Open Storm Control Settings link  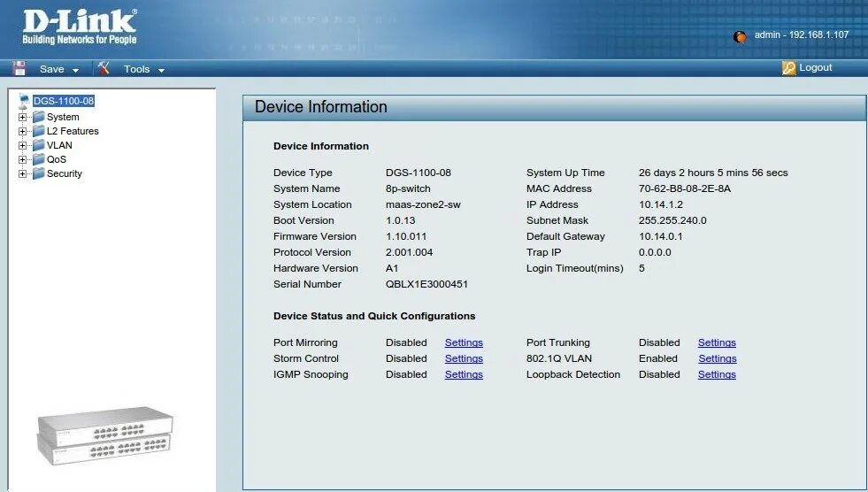[x=464, y=358]
